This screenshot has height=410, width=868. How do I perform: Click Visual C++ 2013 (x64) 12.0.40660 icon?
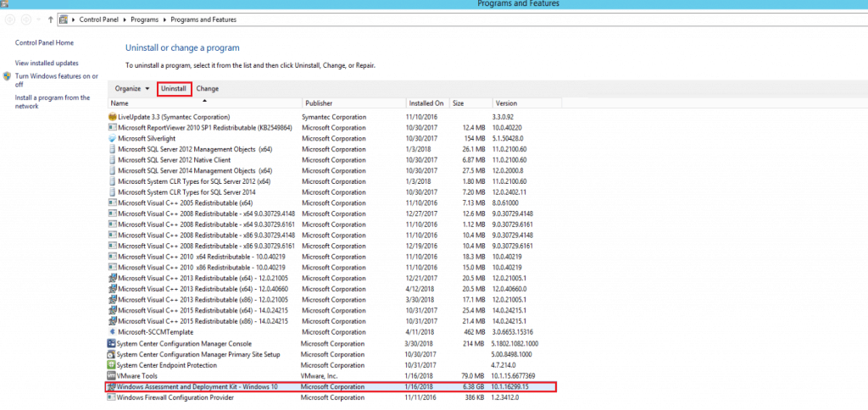coord(113,290)
